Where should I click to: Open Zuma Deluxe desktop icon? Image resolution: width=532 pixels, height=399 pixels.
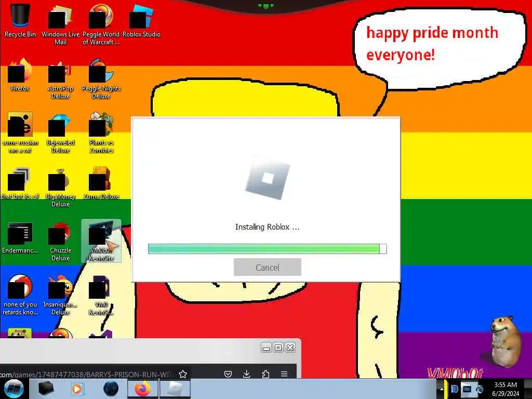101,182
